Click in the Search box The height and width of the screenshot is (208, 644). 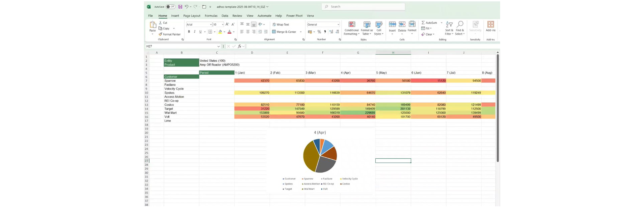pyautogui.click(x=363, y=7)
